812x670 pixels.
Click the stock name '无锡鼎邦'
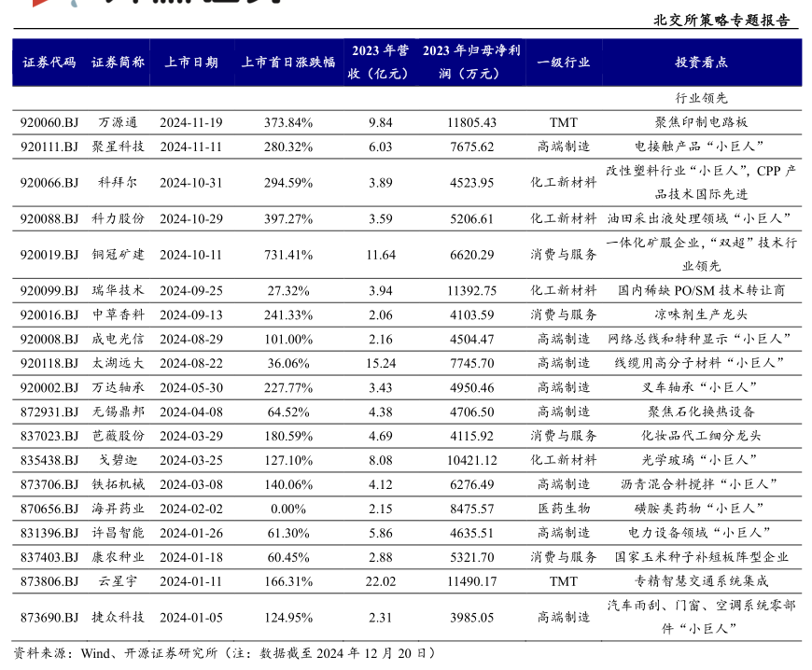click(x=119, y=412)
